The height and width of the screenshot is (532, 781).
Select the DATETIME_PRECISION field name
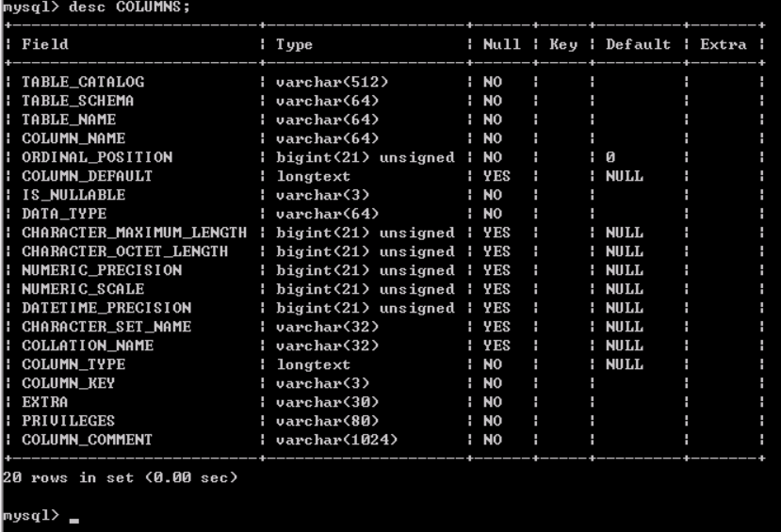click(x=106, y=308)
